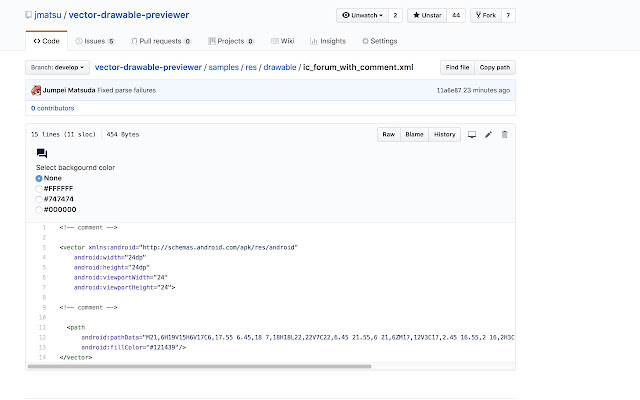Screen dimensions: 640x400
Task: Click line number 12 in code
Action: [42, 338]
